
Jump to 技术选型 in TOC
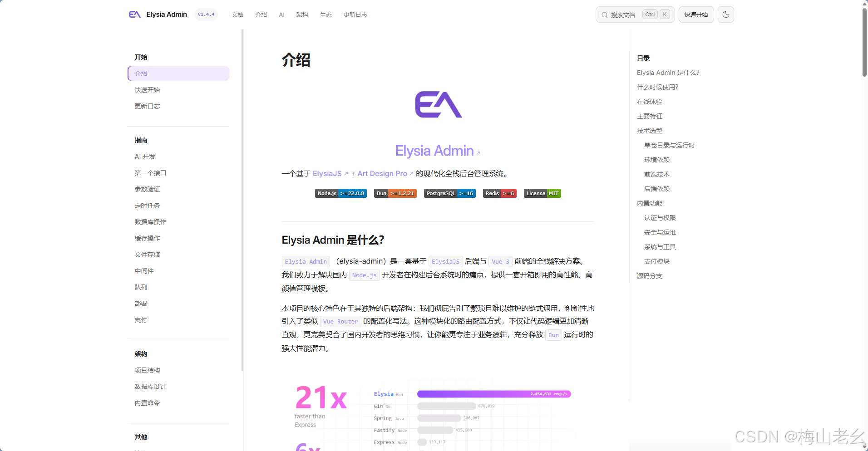pyautogui.click(x=649, y=131)
